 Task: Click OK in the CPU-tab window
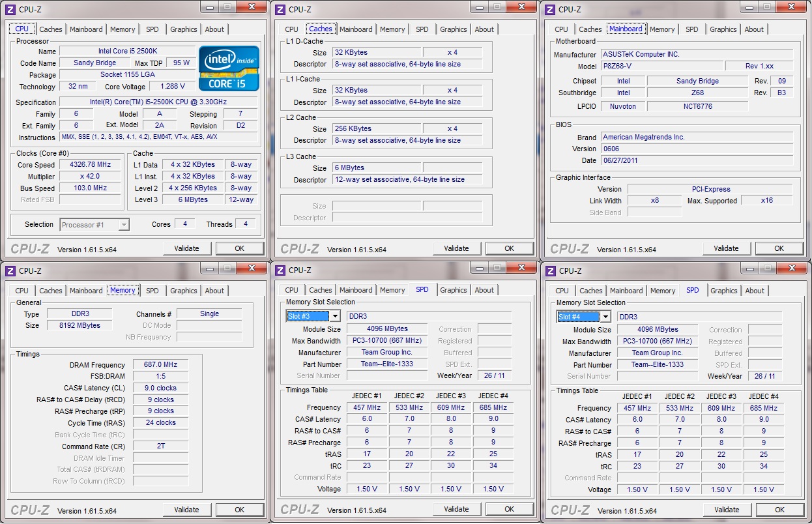tap(239, 248)
